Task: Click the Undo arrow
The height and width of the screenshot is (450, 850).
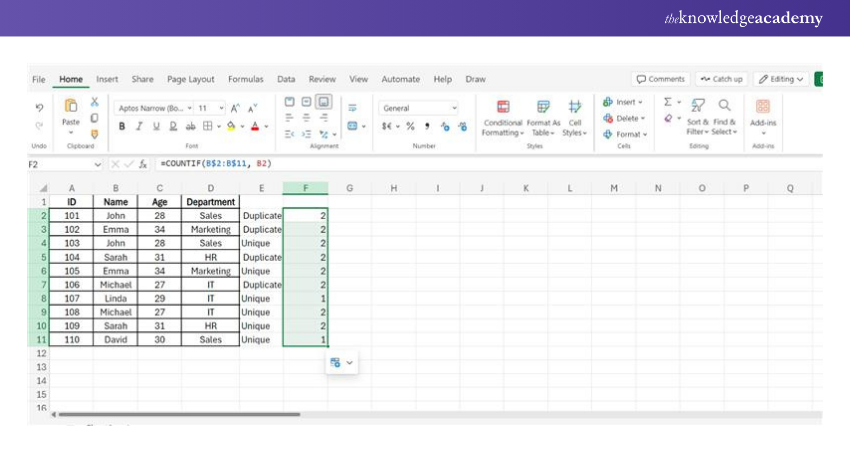Action: click(39, 107)
